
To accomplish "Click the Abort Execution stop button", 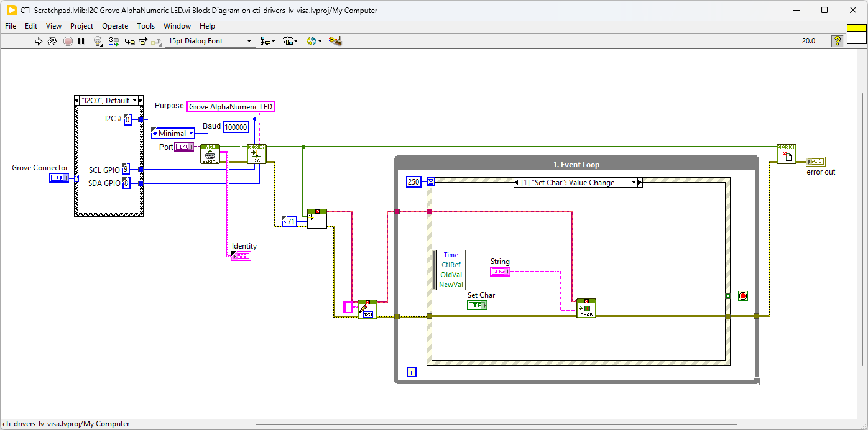I will (68, 41).
